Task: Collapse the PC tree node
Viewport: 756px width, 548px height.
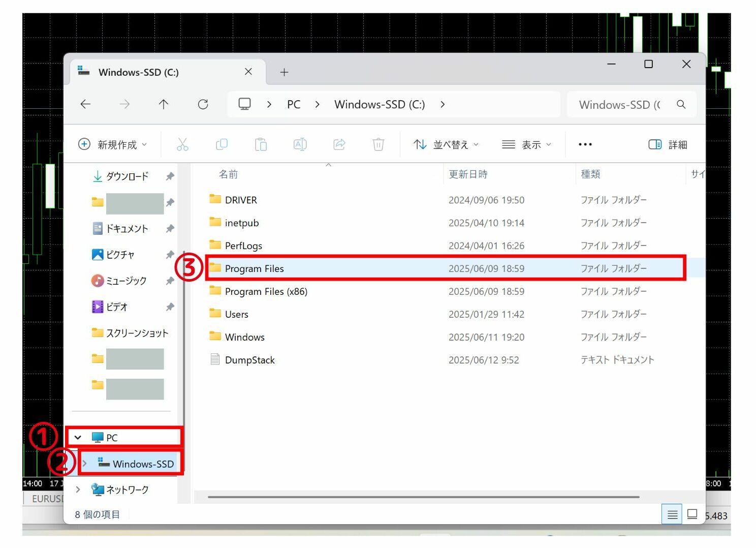Action: click(x=78, y=438)
